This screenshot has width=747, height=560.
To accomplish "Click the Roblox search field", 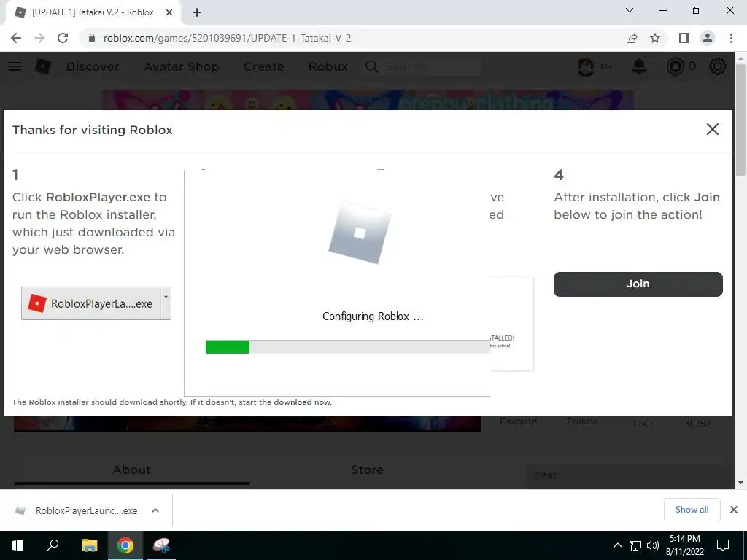I will (x=431, y=66).
